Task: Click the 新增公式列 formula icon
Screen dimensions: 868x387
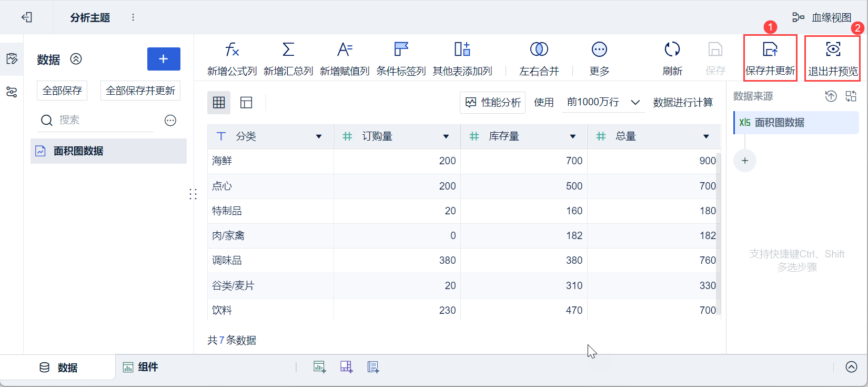Action: pos(232,50)
